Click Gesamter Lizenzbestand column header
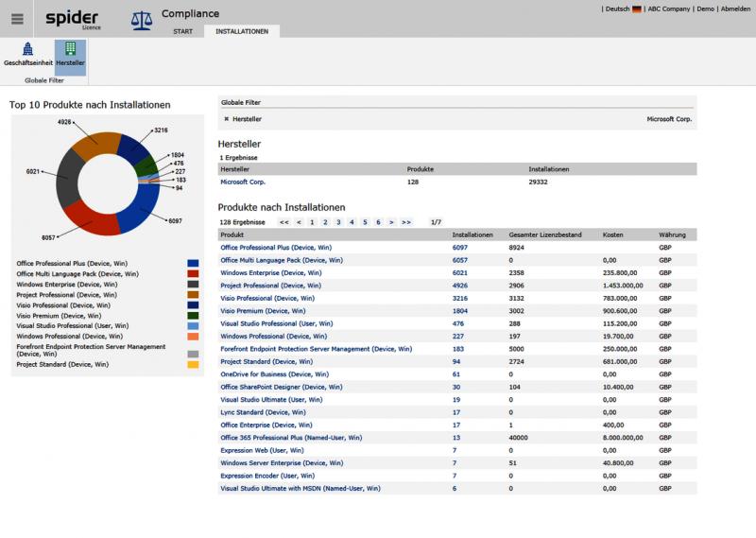756x538 pixels. [545, 234]
